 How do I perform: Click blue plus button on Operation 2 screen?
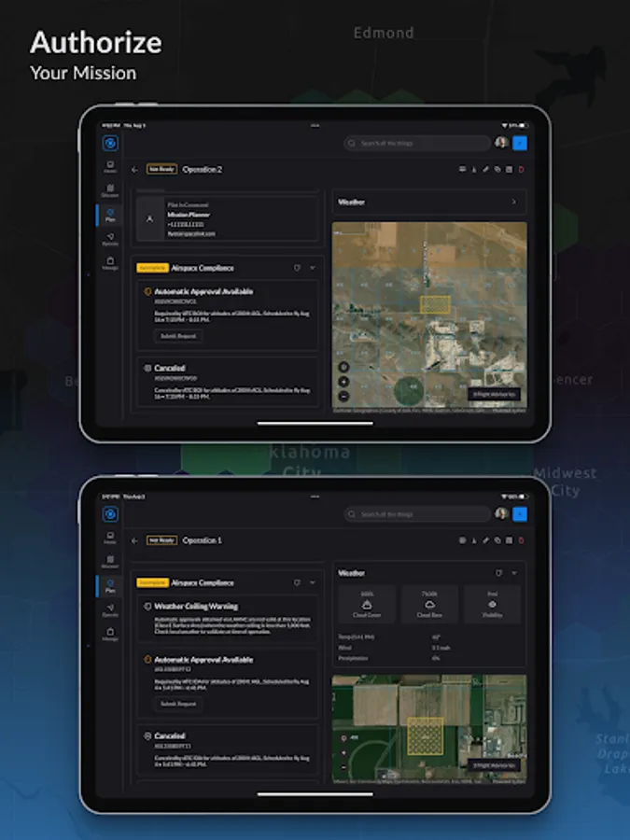click(x=520, y=143)
